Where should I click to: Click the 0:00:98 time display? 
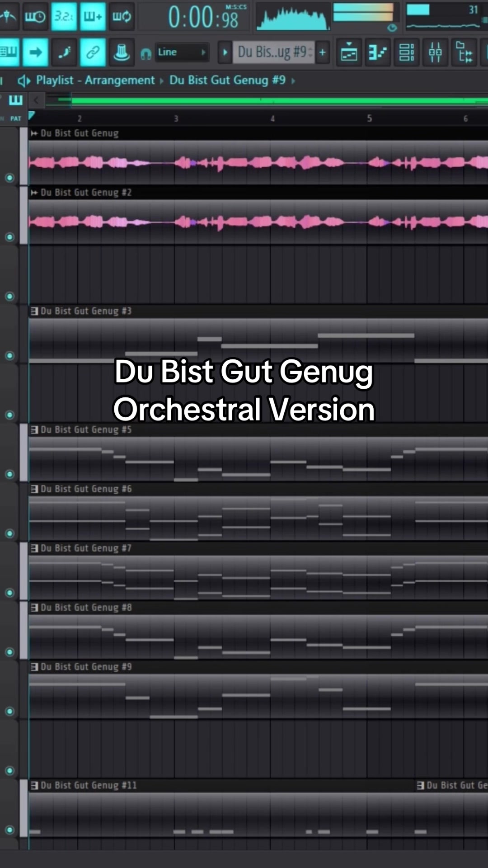tap(203, 17)
